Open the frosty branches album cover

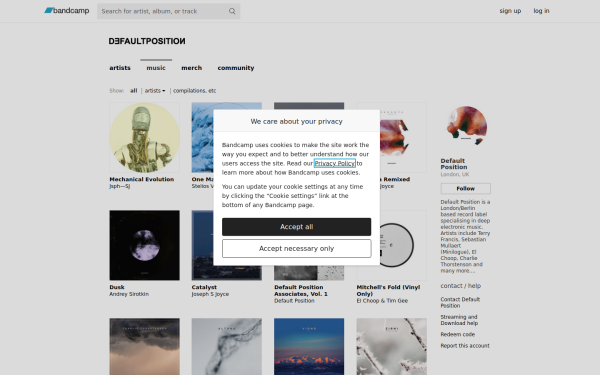[x=391, y=346]
